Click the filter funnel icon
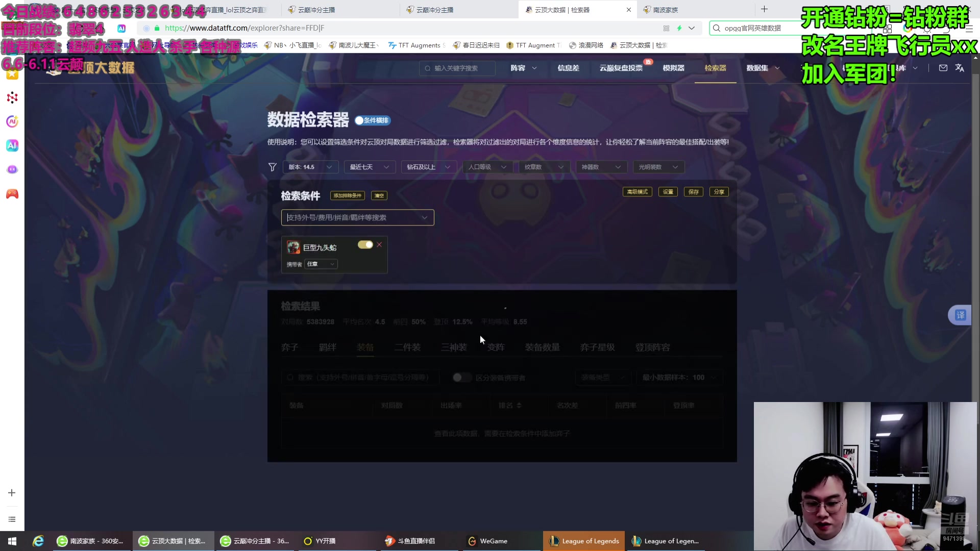Viewport: 980px width, 551px height. tap(273, 167)
